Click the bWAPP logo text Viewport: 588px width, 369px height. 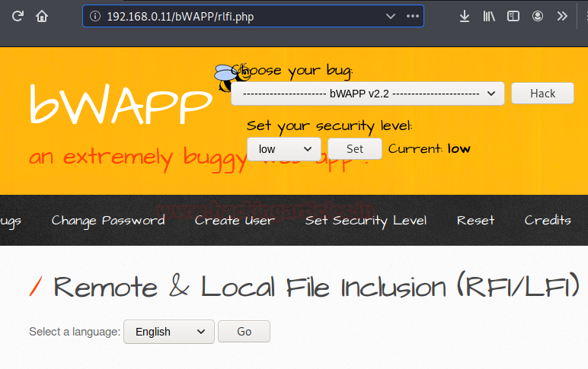121,104
